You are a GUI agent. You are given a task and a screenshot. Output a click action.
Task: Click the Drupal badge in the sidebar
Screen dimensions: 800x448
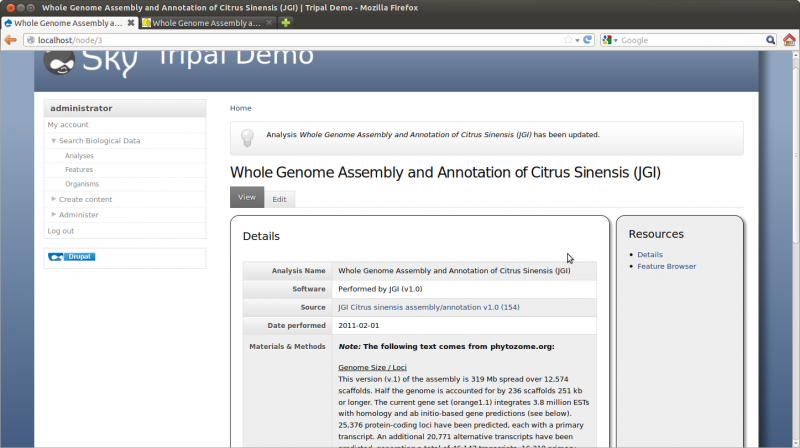click(x=71, y=257)
